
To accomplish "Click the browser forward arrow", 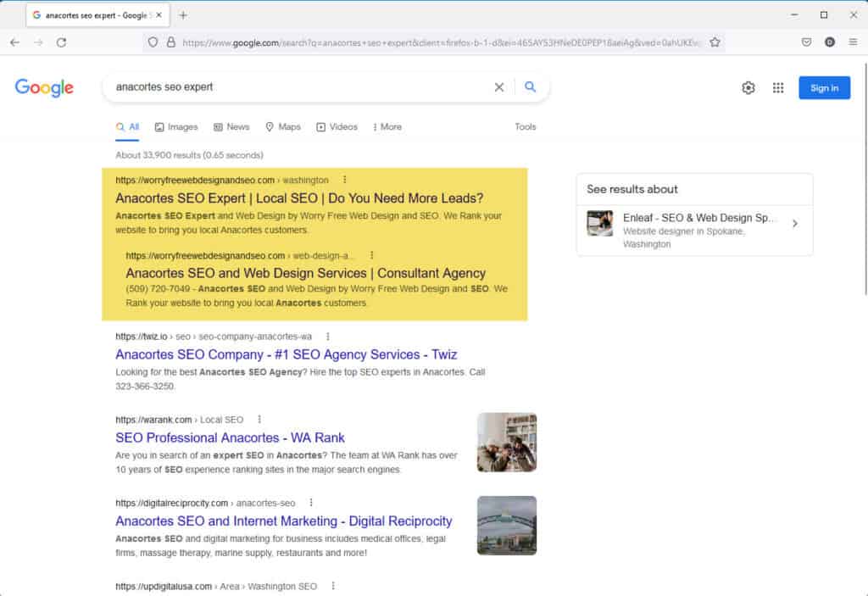I will [38, 42].
